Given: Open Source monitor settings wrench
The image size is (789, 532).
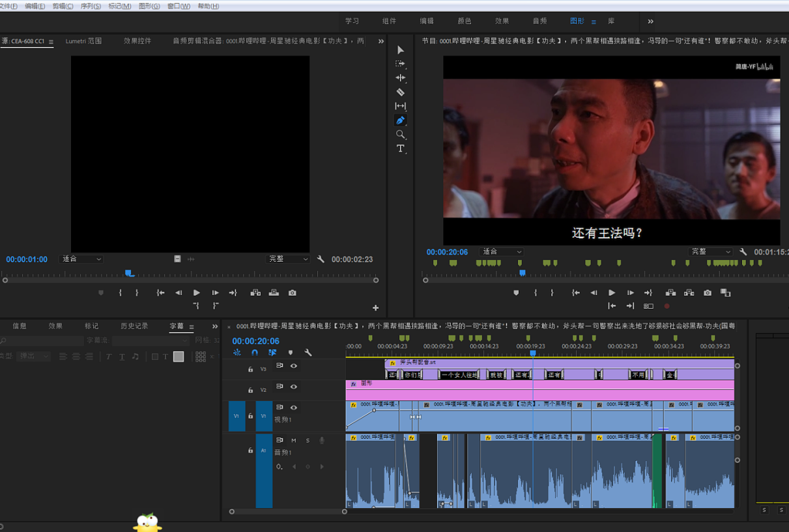Looking at the screenshot, I should (321, 259).
